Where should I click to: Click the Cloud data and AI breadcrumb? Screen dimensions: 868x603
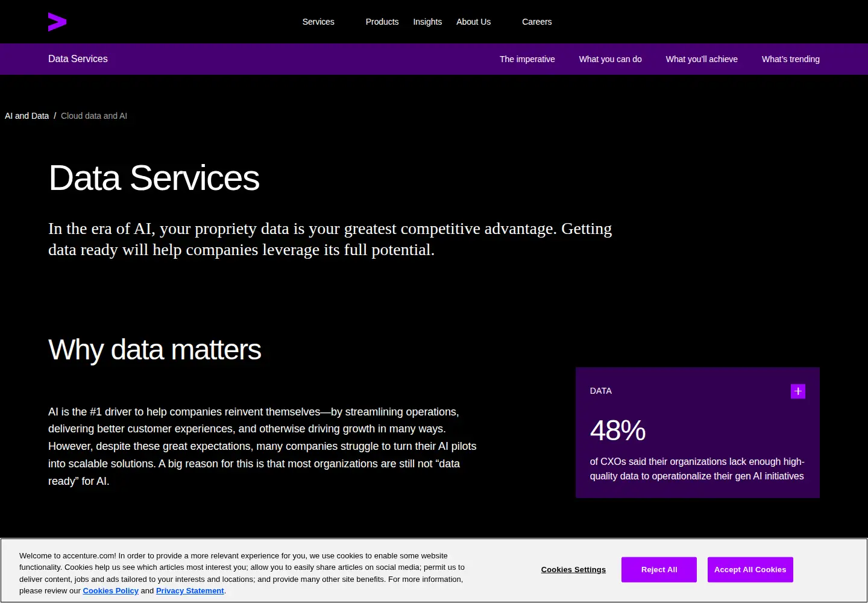pyautogui.click(x=94, y=116)
